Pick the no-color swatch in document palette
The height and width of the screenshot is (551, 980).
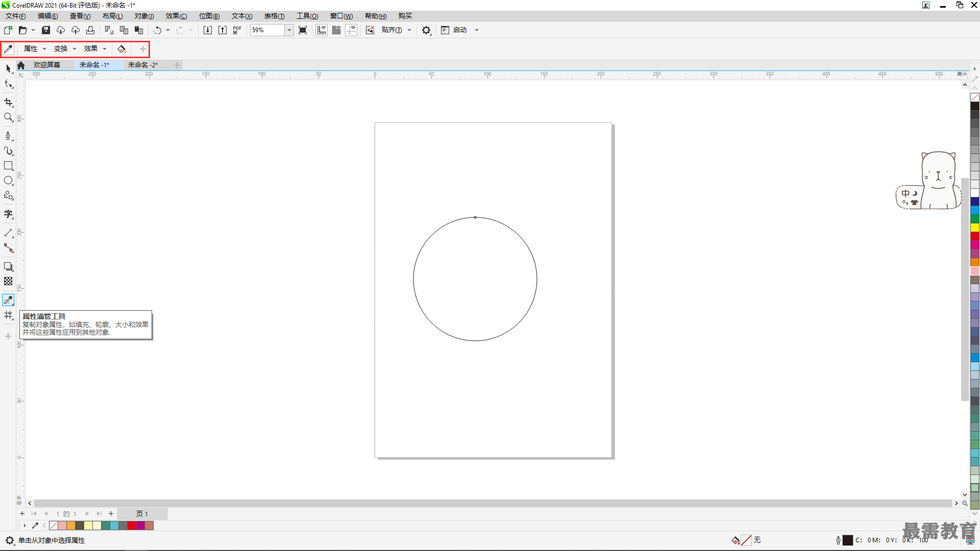tap(54, 525)
